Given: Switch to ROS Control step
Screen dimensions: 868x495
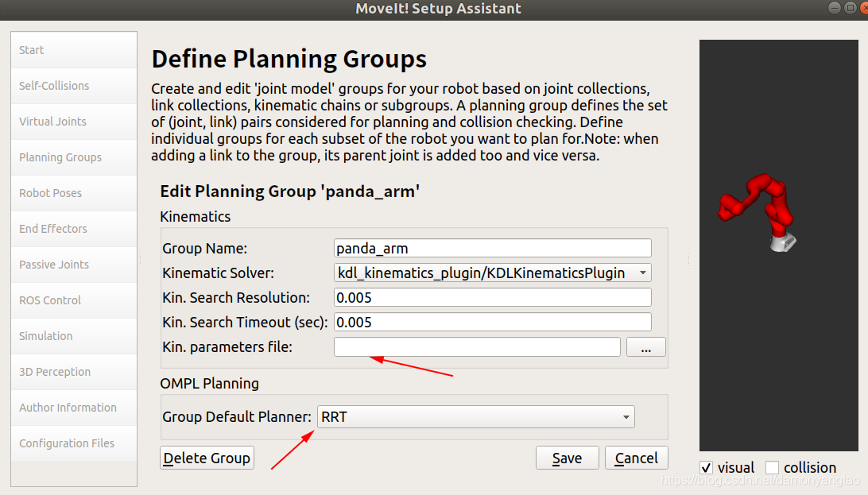Looking at the screenshot, I should 74,300.
